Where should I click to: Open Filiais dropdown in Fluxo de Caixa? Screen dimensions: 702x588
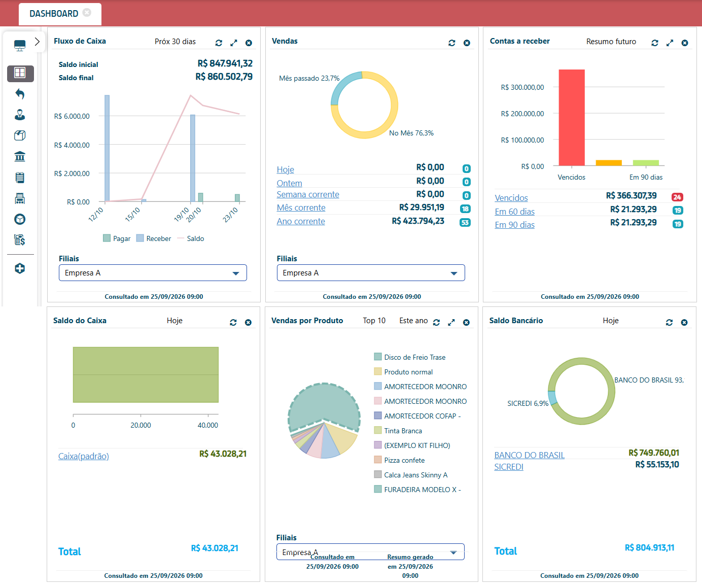pyautogui.click(x=153, y=273)
